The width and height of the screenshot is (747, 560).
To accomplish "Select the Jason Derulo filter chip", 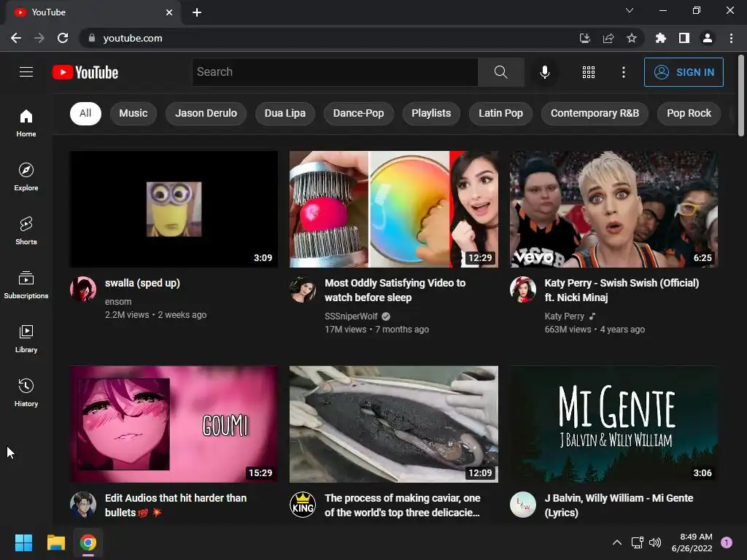I will [206, 113].
